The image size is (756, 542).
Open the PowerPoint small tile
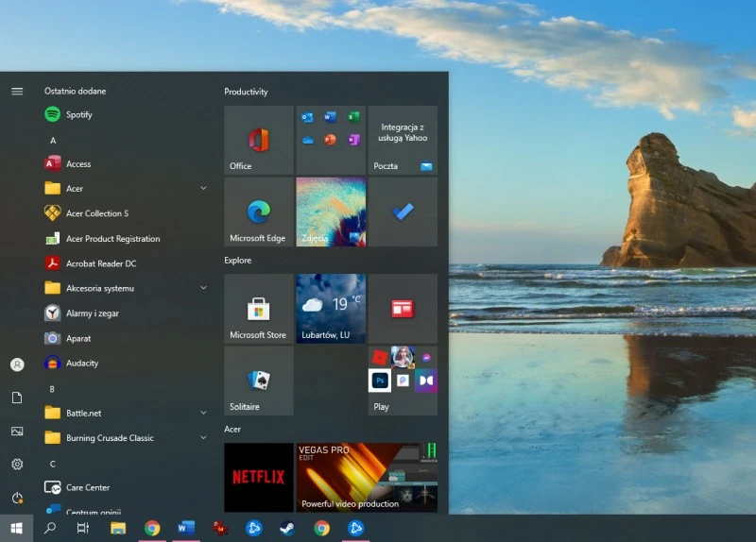point(330,140)
